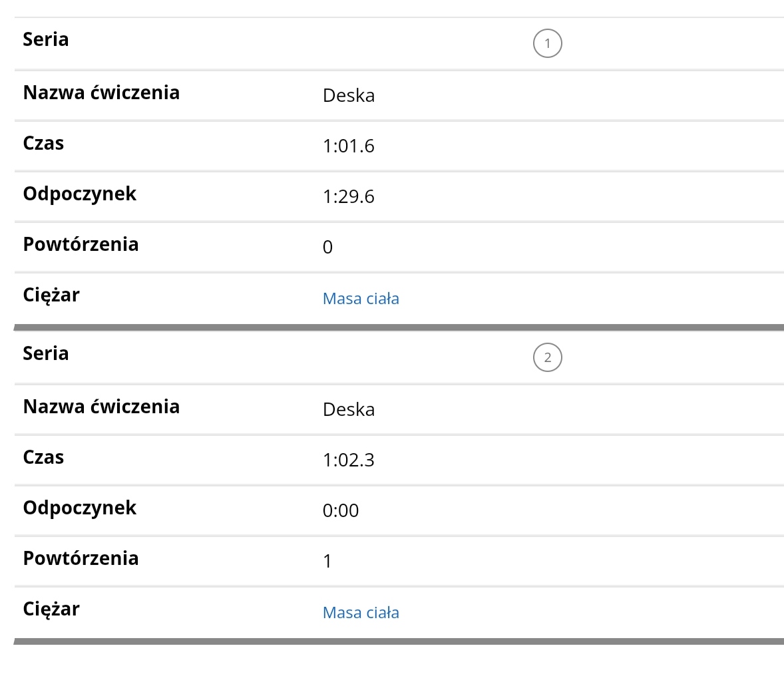The width and height of the screenshot is (784, 676).
Task: Select the Deska exercise name in series 2
Action: (349, 410)
